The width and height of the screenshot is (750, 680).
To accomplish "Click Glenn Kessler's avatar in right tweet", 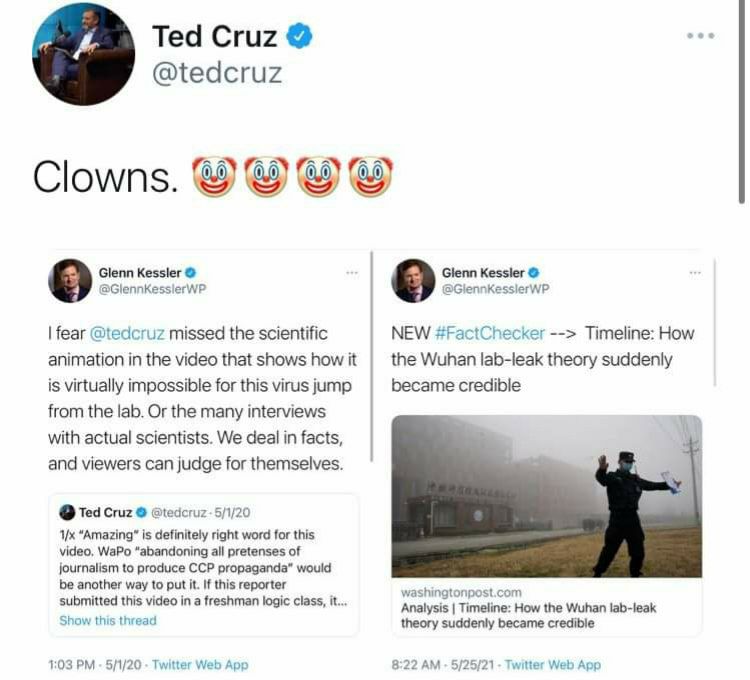I will (413, 280).
